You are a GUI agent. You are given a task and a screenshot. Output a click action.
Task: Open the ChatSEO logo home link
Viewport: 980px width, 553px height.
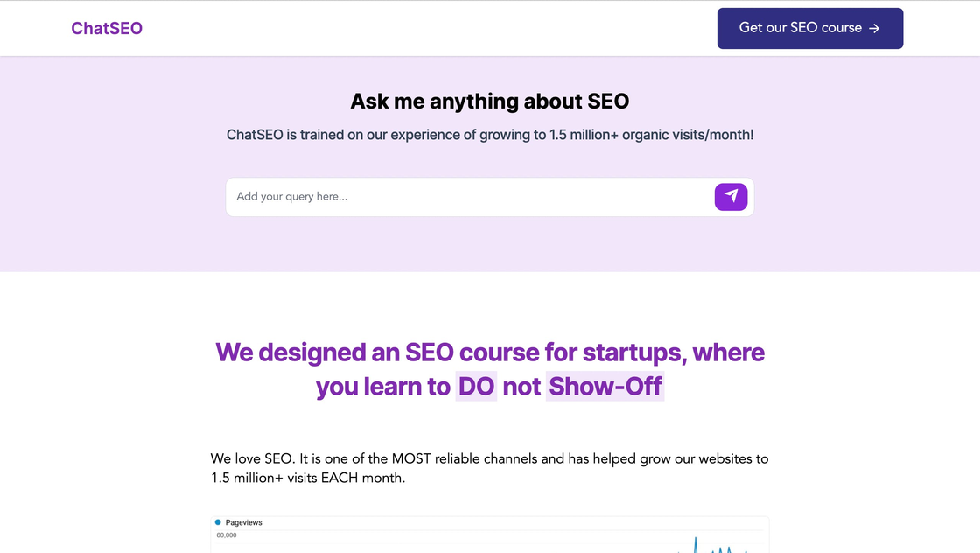pos(107,28)
